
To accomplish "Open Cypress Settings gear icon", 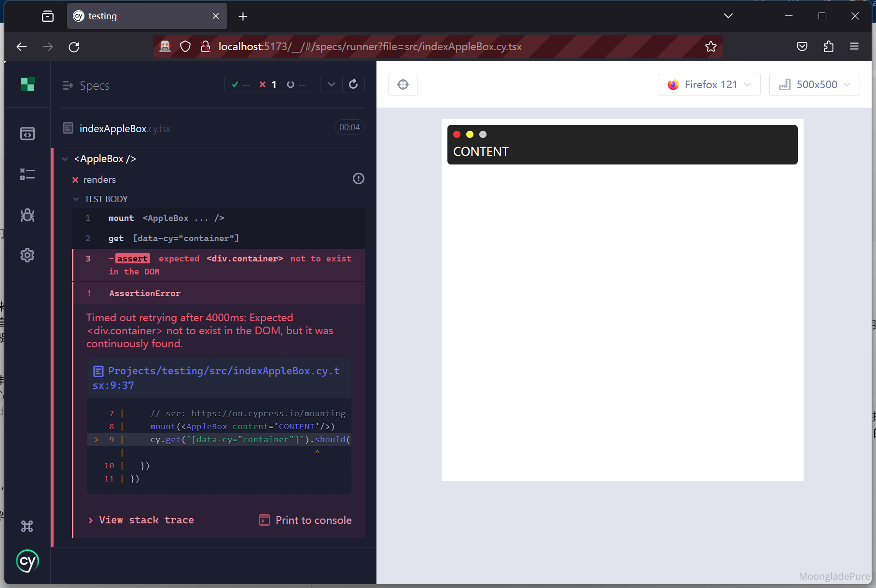I will pyautogui.click(x=28, y=255).
